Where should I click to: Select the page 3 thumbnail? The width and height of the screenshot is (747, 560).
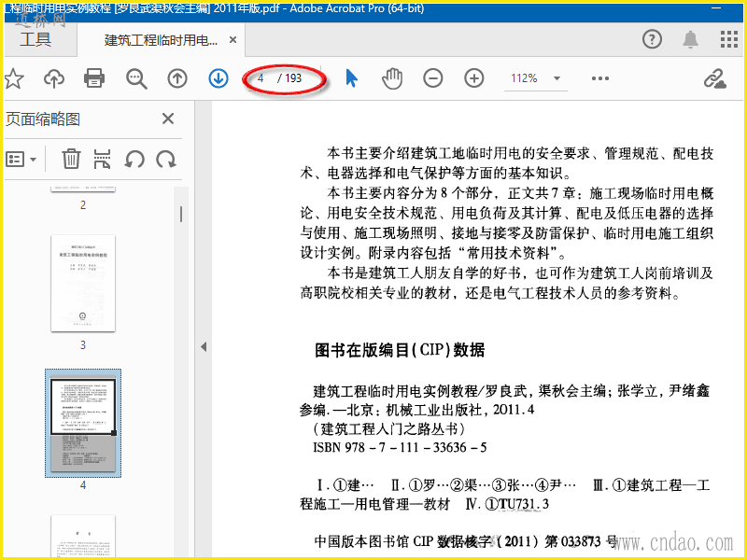click(x=83, y=283)
